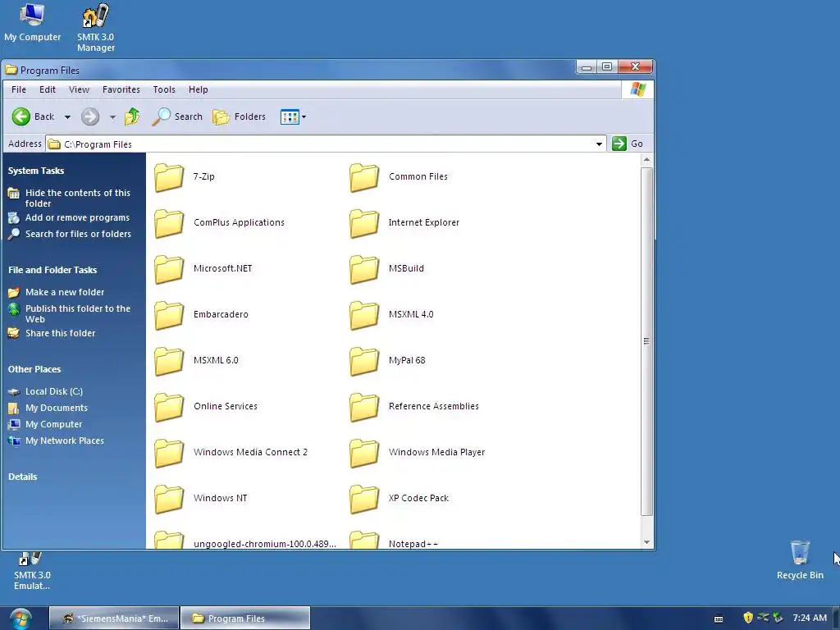Open the Forward history dropdown arrow
The width and height of the screenshot is (840, 630).
(112, 116)
